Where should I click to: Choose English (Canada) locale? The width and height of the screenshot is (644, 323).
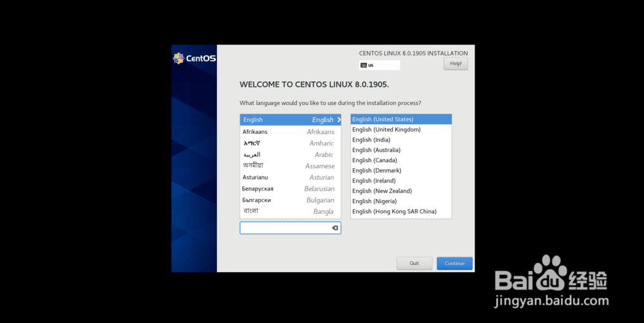tap(401, 160)
